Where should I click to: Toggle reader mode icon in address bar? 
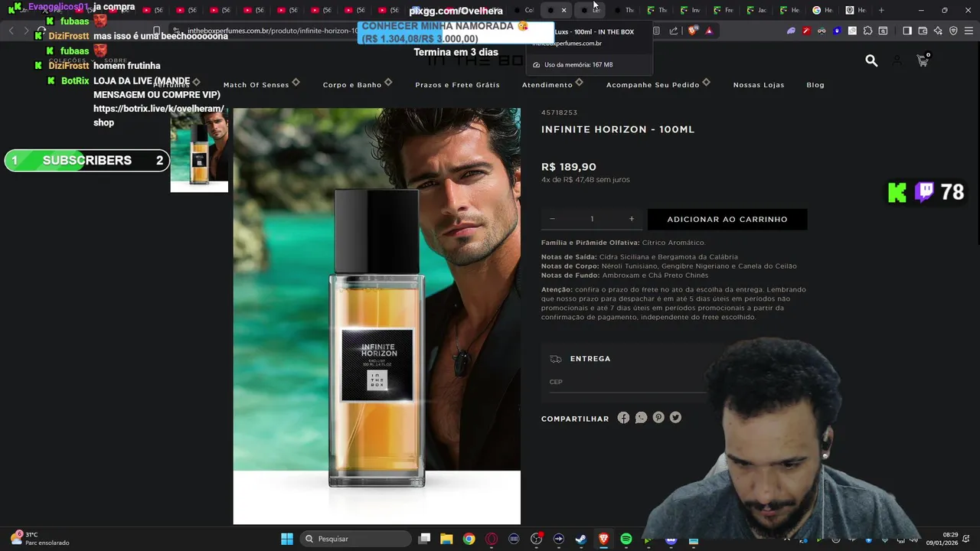pyautogui.click(x=658, y=31)
